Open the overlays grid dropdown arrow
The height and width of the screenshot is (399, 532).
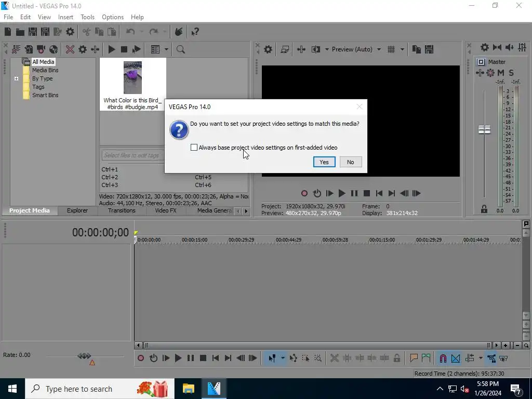click(402, 49)
